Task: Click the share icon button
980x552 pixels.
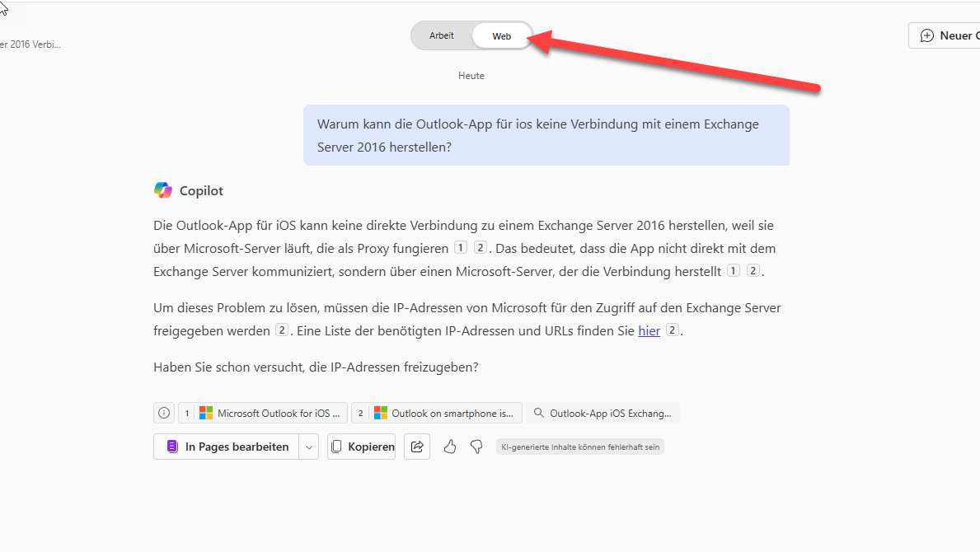Action: click(x=417, y=447)
